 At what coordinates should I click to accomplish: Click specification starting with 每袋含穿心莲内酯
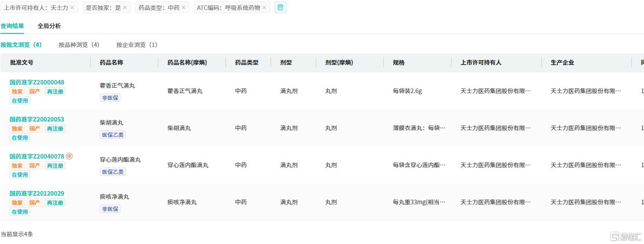(419, 165)
